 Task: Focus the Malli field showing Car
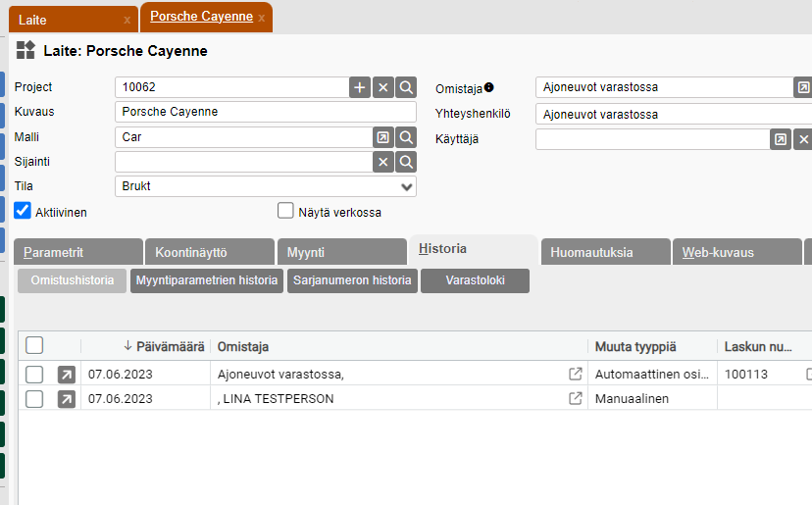(x=244, y=137)
